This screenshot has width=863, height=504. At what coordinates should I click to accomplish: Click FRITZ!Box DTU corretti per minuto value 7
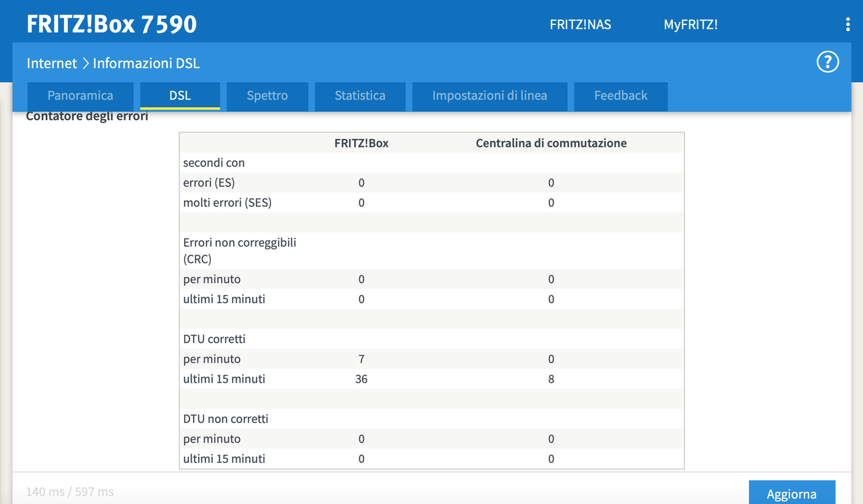(361, 359)
